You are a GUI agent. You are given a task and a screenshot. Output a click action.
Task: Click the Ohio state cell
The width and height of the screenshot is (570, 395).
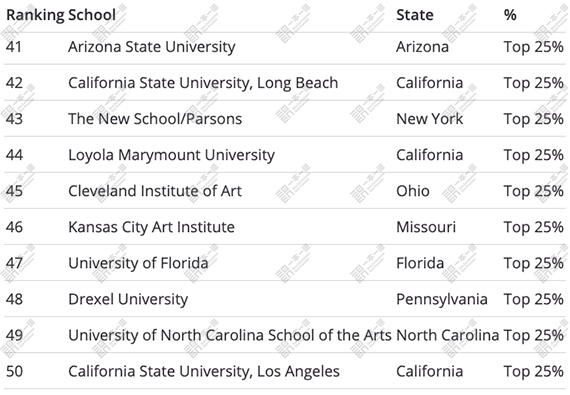point(413,191)
